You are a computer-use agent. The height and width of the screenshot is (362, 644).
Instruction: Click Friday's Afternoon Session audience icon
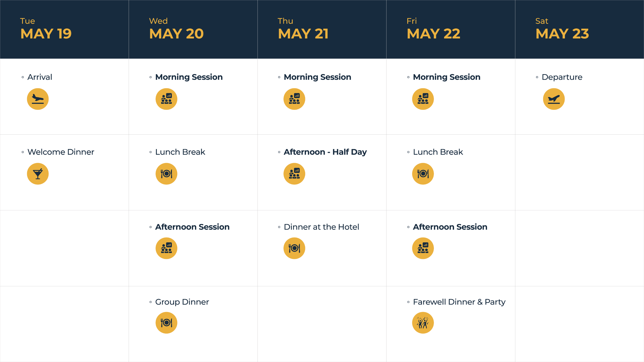[x=423, y=248]
